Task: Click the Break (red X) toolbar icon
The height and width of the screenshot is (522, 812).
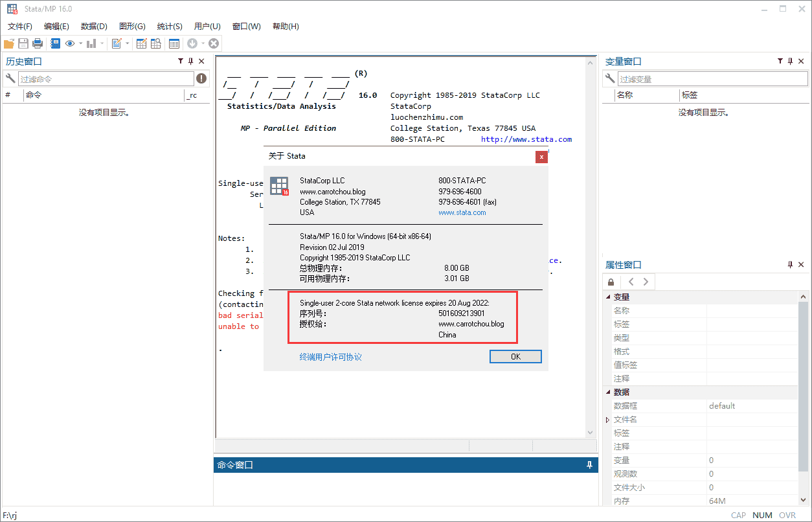Action: point(214,43)
